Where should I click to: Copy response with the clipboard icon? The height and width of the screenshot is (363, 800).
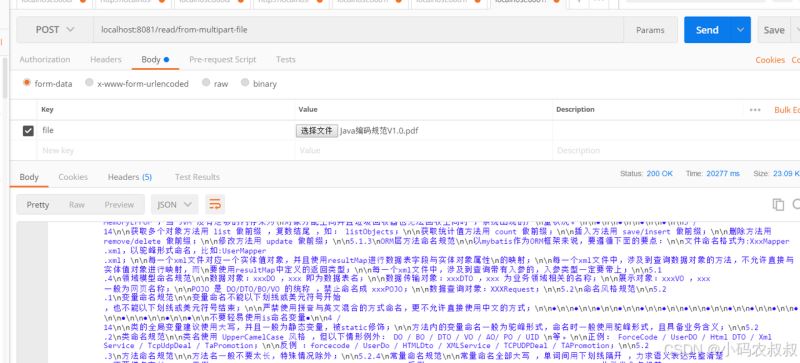(778, 205)
